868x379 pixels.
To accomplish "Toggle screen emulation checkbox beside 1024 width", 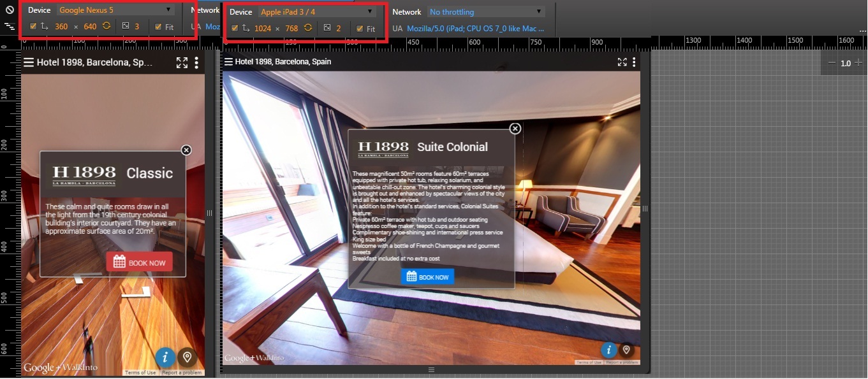I will [x=235, y=28].
